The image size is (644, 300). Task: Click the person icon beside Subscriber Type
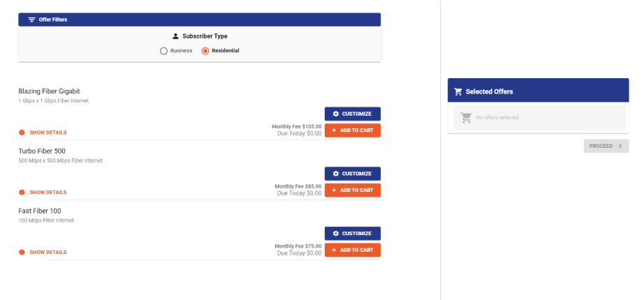175,36
